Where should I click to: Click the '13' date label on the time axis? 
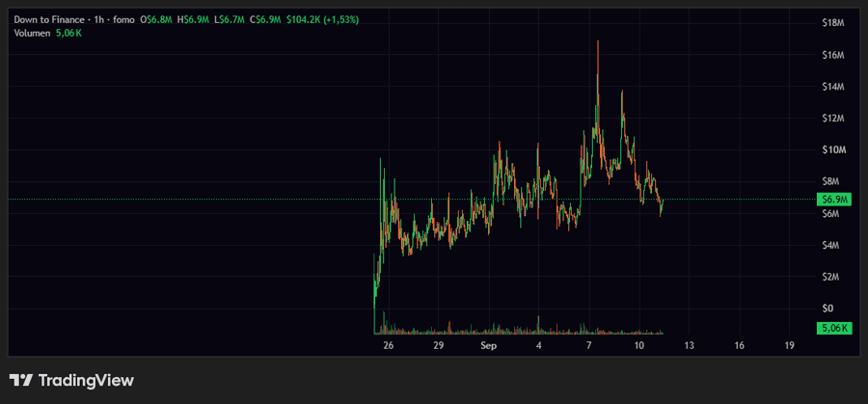[x=690, y=346]
